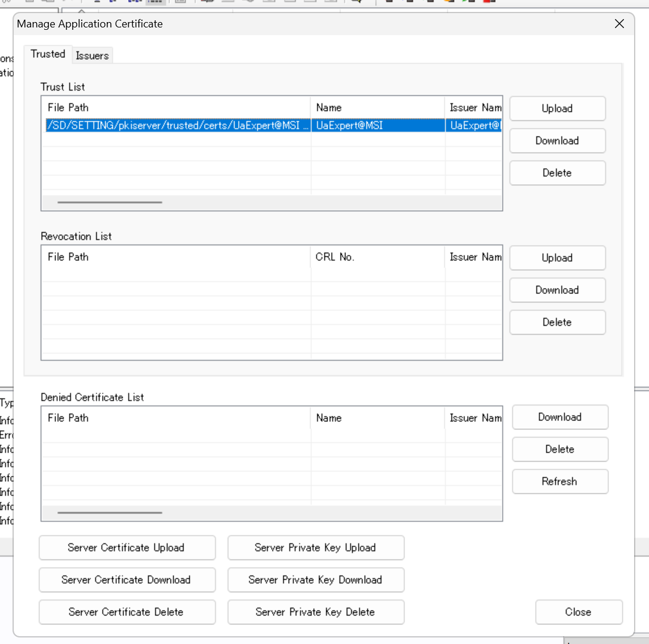Screen dimensions: 649x644
Task: Click Upload button for Revocation List
Action: (x=557, y=258)
